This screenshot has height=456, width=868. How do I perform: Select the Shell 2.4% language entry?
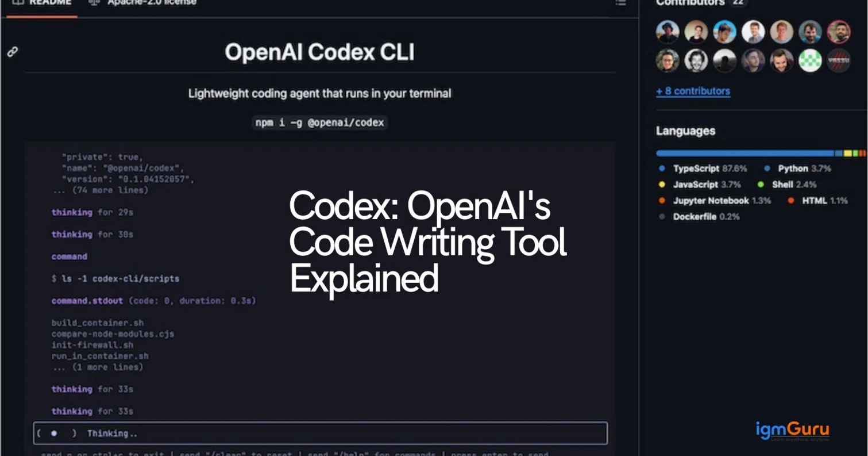(x=787, y=185)
